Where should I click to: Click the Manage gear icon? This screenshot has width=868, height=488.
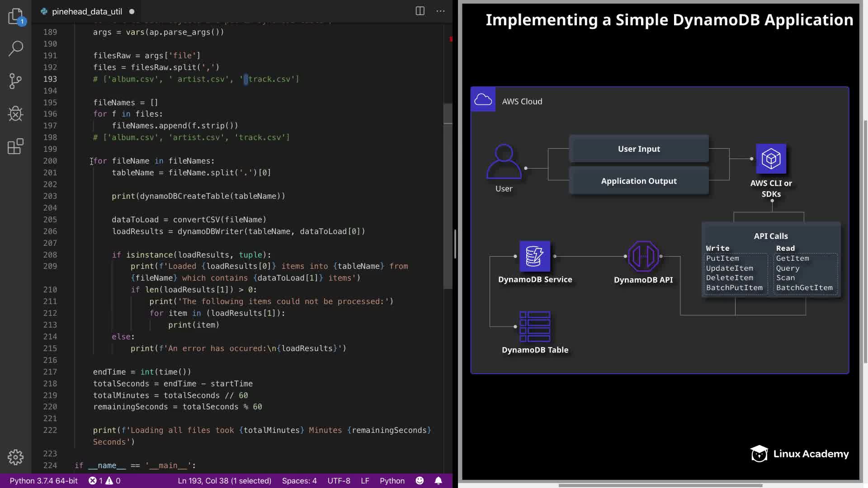[15, 457]
